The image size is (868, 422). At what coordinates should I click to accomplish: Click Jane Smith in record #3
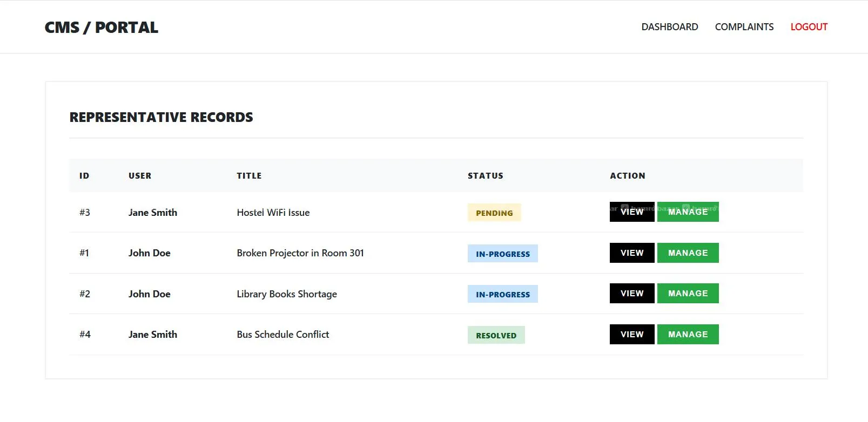tap(153, 213)
